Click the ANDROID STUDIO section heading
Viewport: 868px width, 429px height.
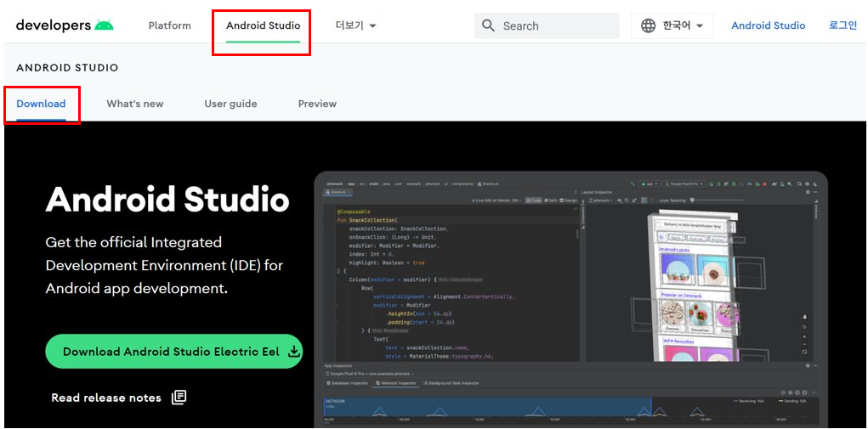(x=67, y=68)
